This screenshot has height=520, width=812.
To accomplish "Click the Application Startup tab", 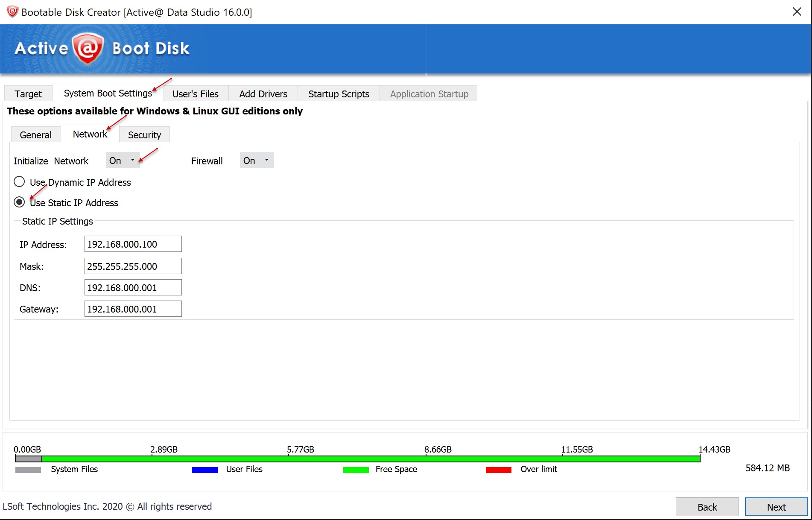I will tap(429, 93).
